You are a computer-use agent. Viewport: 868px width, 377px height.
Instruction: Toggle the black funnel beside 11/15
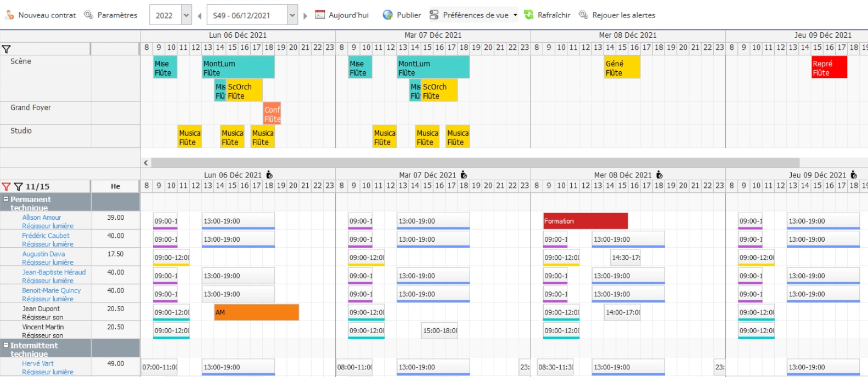[x=18, y=187]
